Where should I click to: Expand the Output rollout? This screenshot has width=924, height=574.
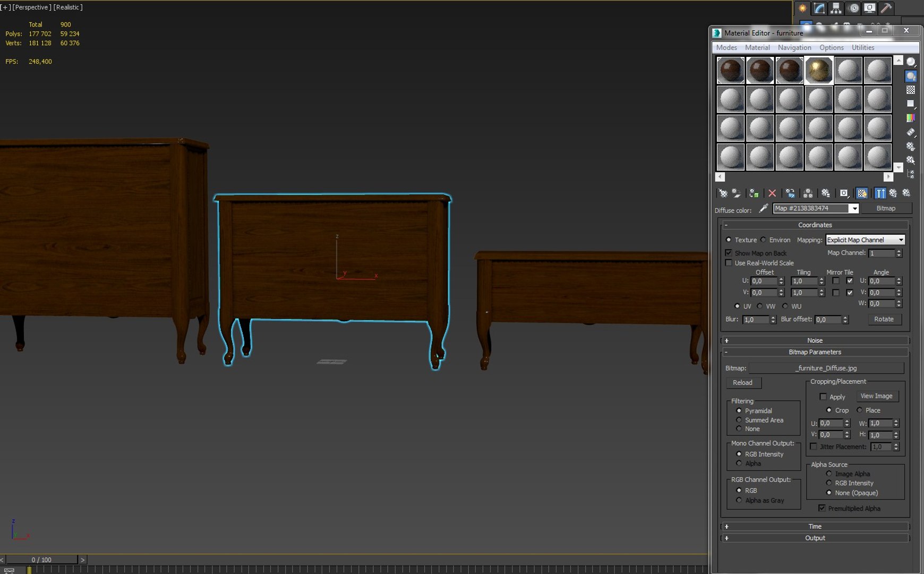click(815, 538)
